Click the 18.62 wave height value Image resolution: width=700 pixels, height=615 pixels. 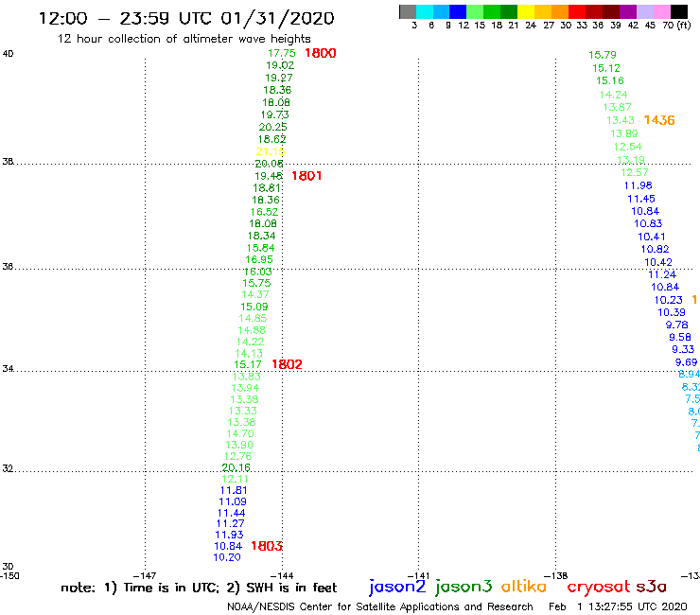point(271,139)
